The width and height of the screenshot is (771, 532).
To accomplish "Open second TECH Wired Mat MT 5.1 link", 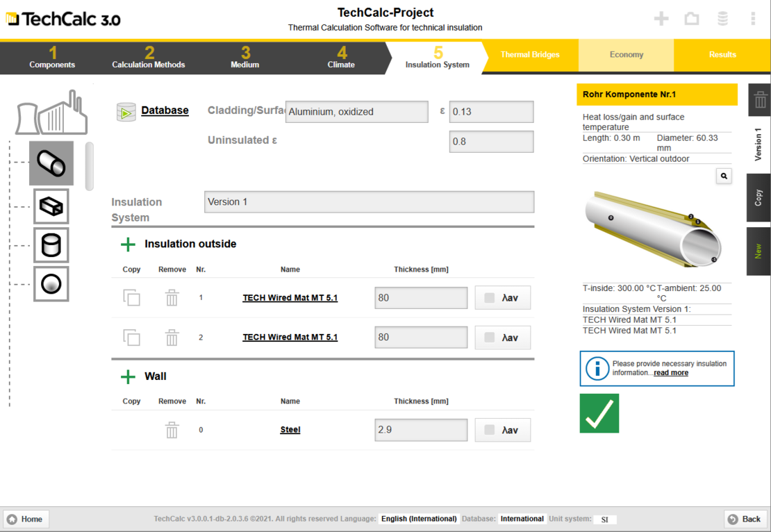I will [290, 338].
